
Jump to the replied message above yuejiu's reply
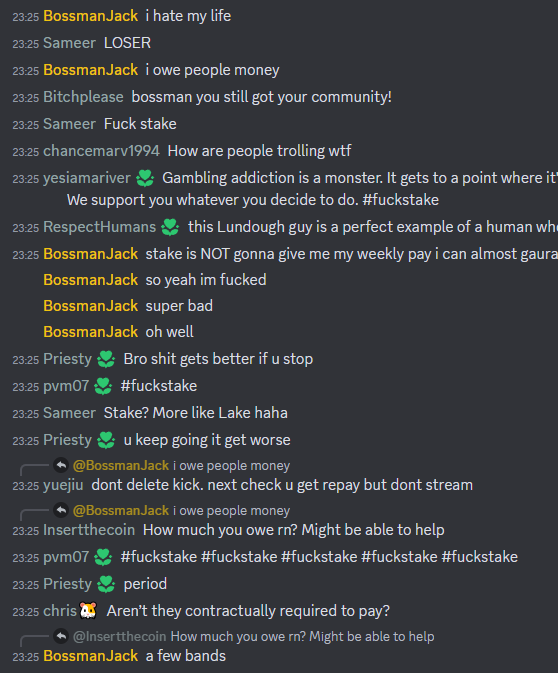(182, 465)
